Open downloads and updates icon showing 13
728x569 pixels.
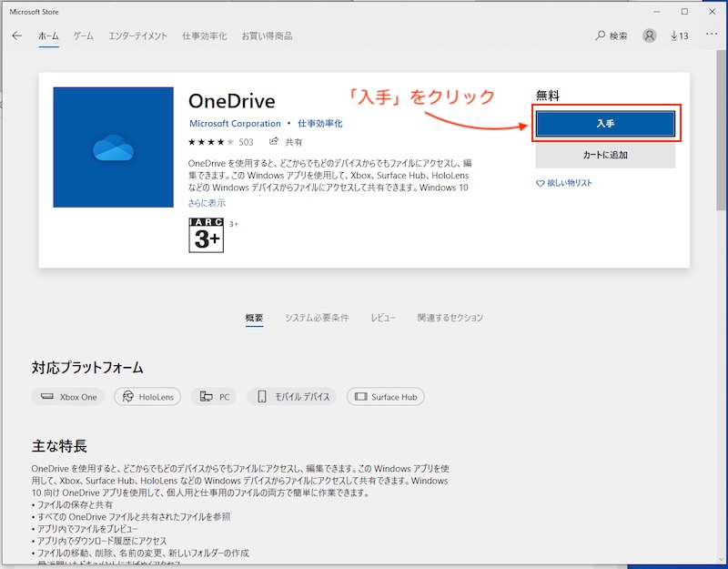tap(679, 36)
